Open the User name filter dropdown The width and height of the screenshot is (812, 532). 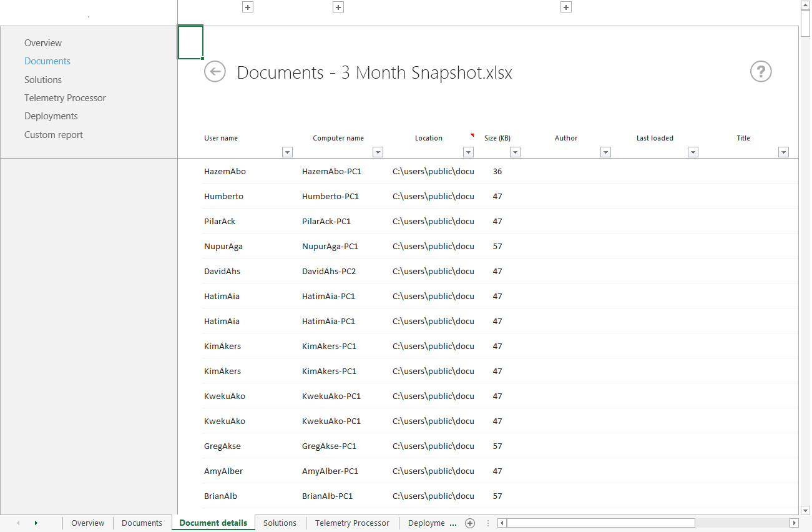pos(287,152)
